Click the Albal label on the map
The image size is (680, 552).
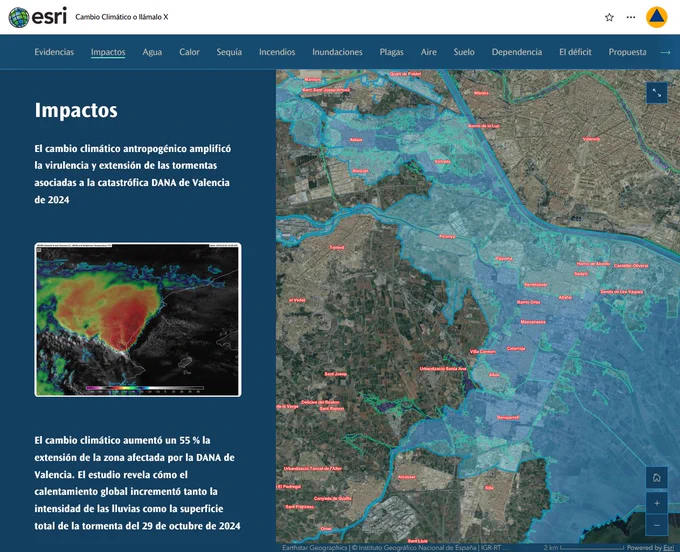click(494, 375)
